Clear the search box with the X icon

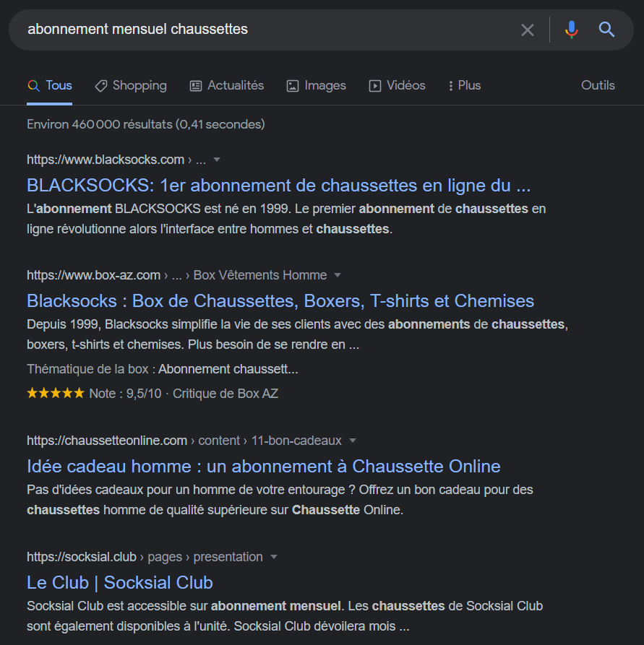pyautogui.click(x=528, y=30)
